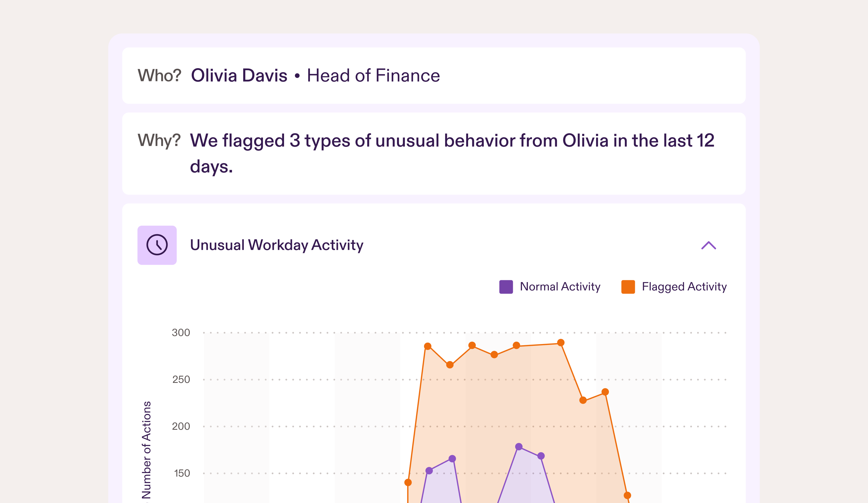Click the 300 label on the y-axis
The image size is (868, 503).
(x=181, y=333)
